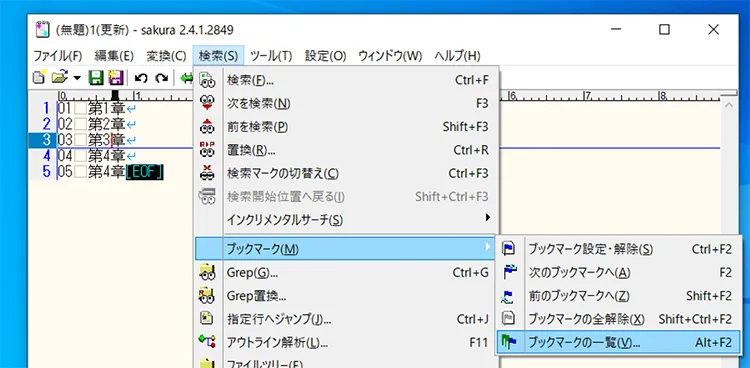
Task: Expand the dropdown arrow beside Open
Action: 77,78
